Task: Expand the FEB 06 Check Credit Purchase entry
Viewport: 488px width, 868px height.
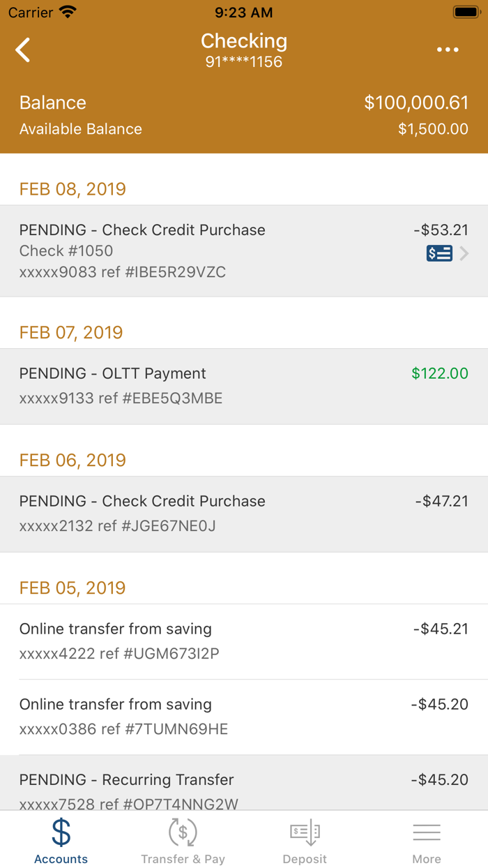Action: click(x=244, y=514)
